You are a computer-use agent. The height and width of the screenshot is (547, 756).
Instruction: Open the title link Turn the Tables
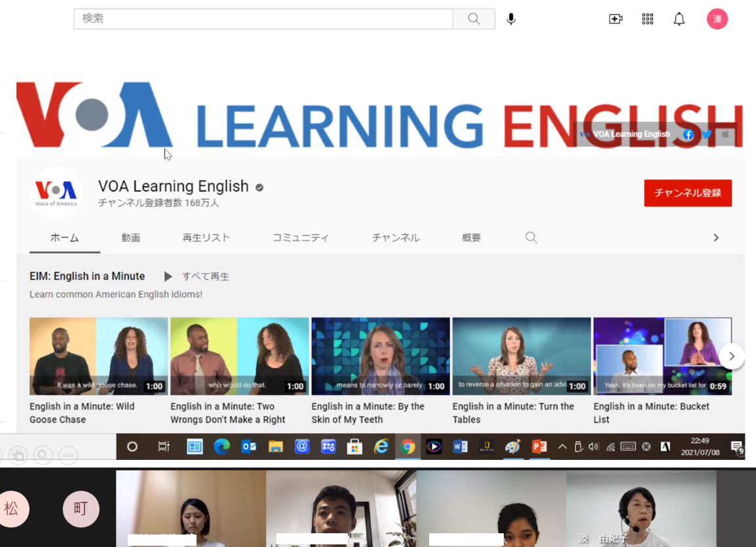(x=513, y=413)
